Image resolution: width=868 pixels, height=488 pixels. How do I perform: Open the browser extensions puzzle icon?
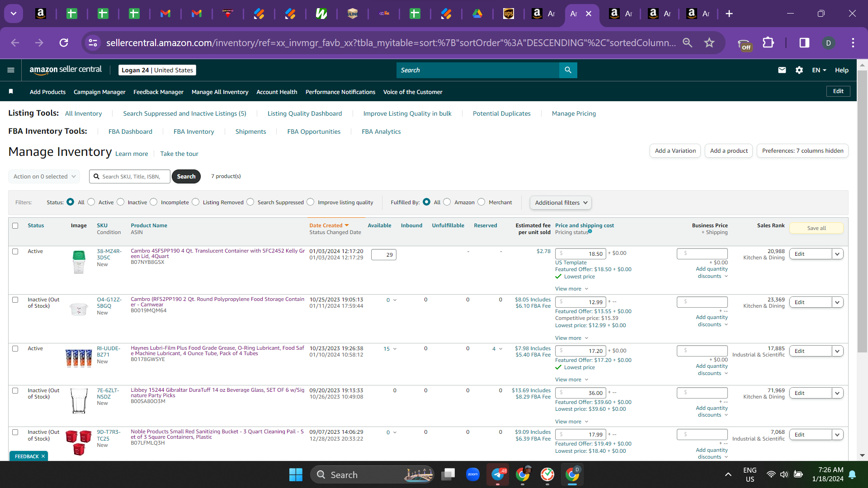tap(768, 42)
